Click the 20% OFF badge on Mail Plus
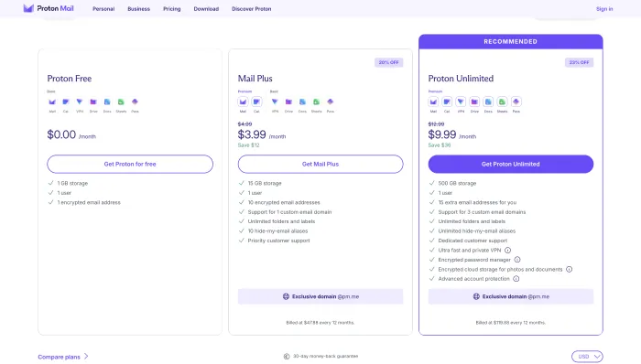The width and height of the screenshot is (641, 364). (389, 62)
